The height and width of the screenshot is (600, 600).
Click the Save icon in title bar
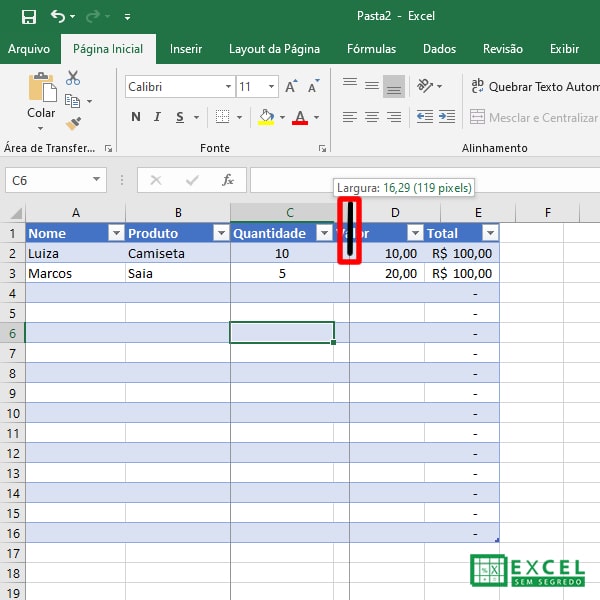[28, 16]
